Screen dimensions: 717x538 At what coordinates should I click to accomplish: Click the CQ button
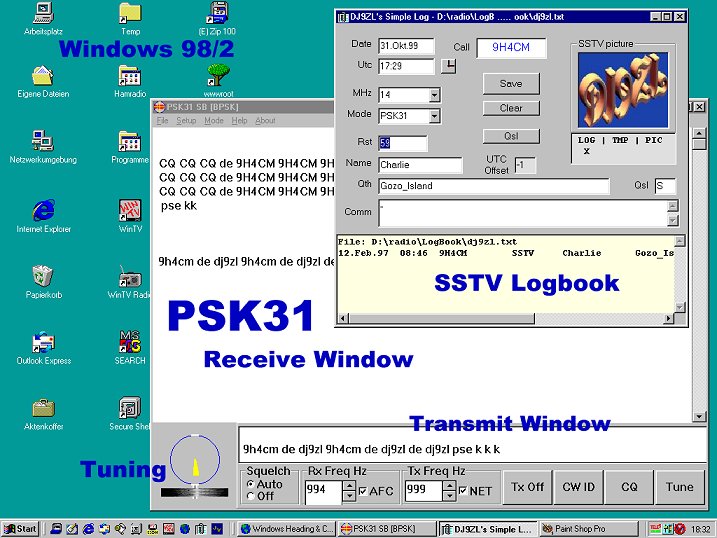tap(629, 487)
